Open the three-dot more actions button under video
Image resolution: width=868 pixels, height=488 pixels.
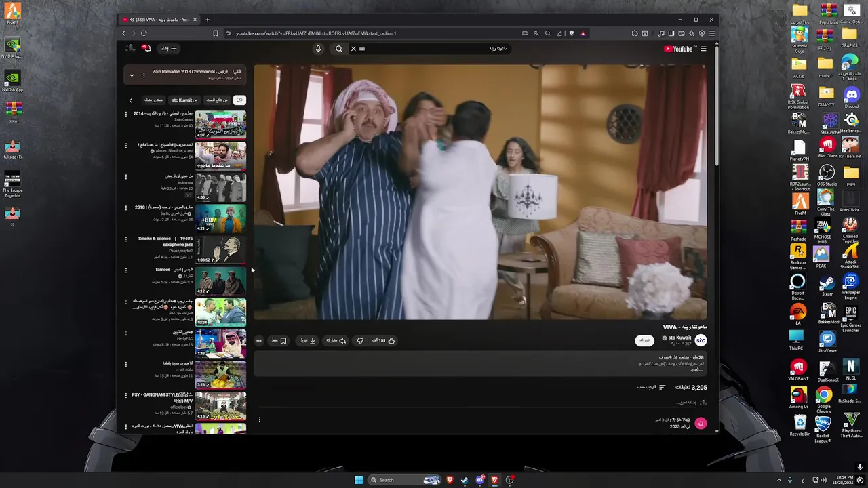[x=258, y=341]
